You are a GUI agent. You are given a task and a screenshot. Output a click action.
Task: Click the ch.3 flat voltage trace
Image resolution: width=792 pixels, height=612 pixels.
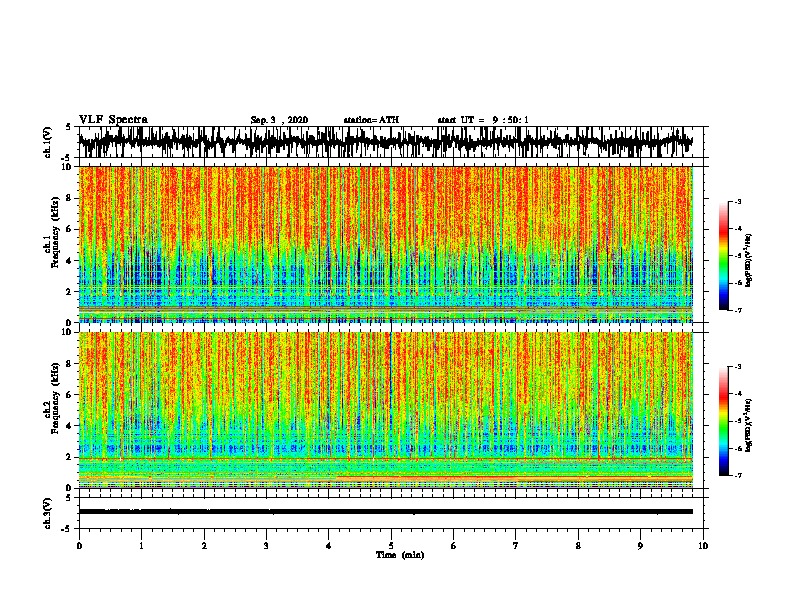click(x=386, y=512)
